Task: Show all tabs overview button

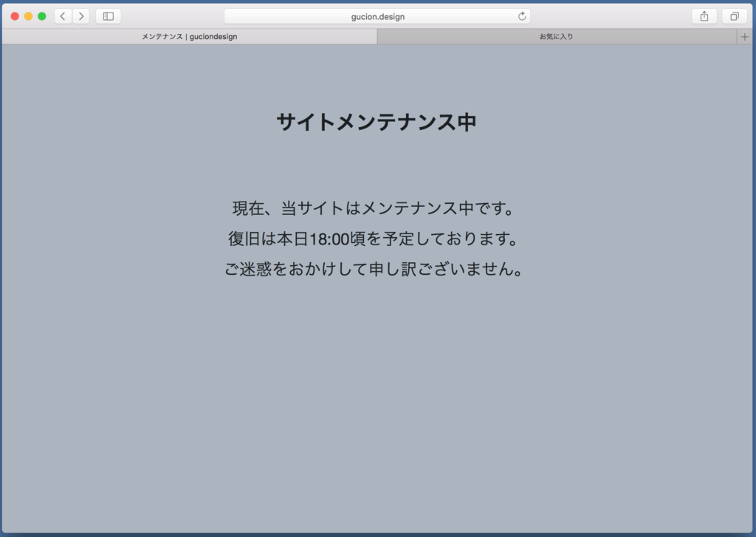Action: tap(735, 16)
